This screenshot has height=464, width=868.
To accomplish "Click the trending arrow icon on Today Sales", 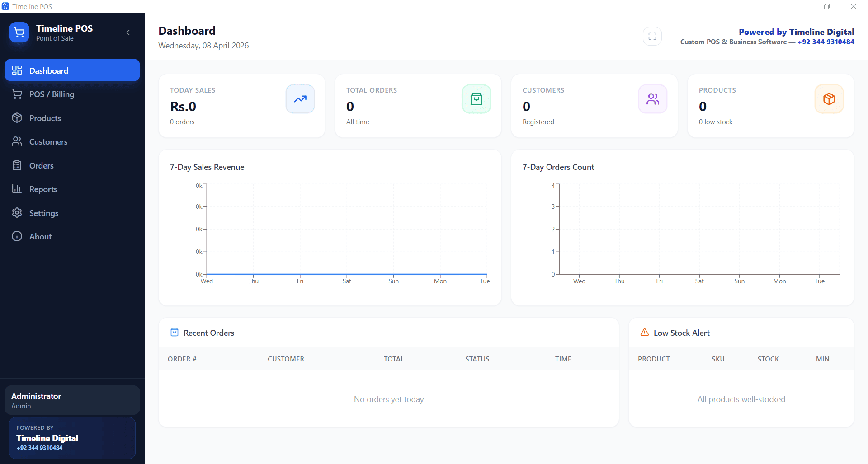I will 300,98.
